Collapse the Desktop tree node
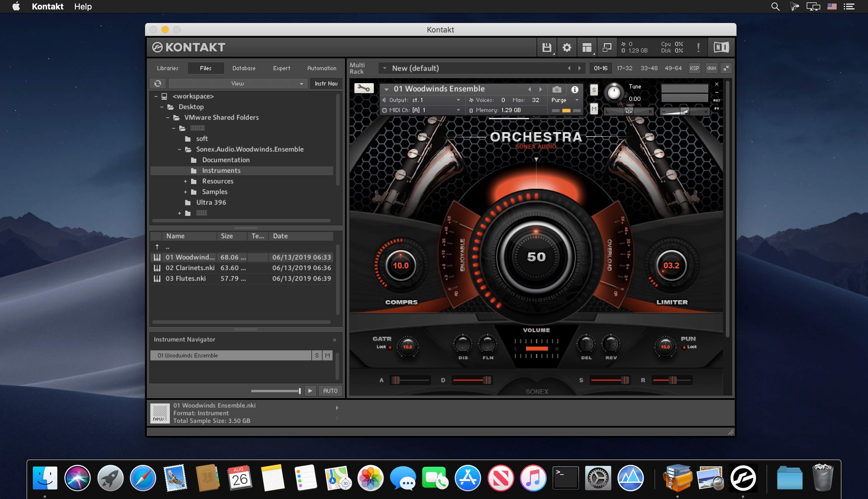The height and width of the screenshot is (499, 868). [x=162, y=107]
